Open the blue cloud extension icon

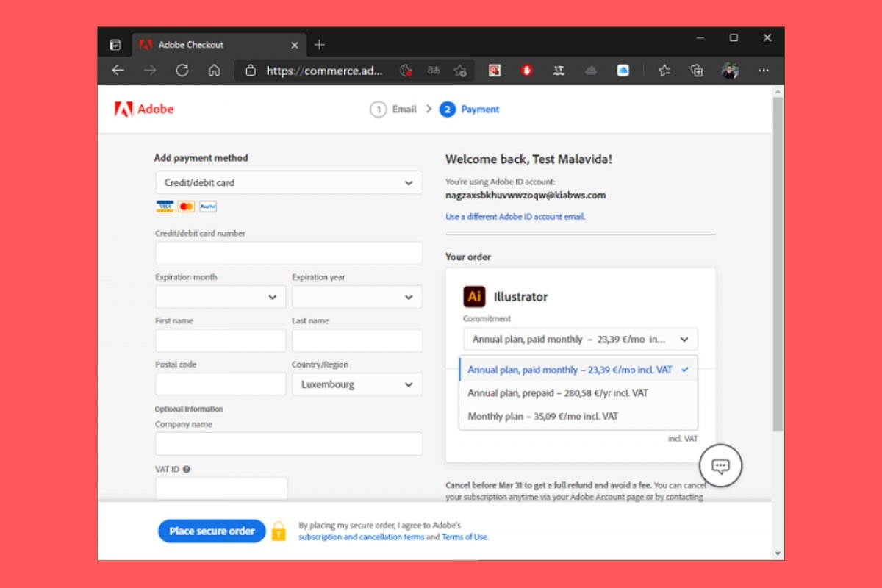(x=623, y=71)
